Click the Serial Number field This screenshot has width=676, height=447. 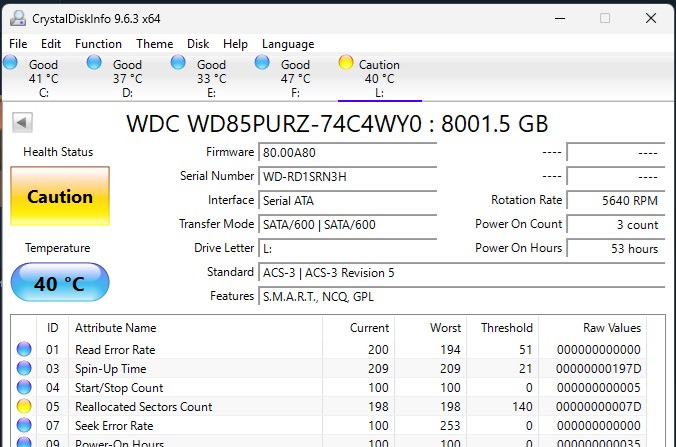click(347, 177)
